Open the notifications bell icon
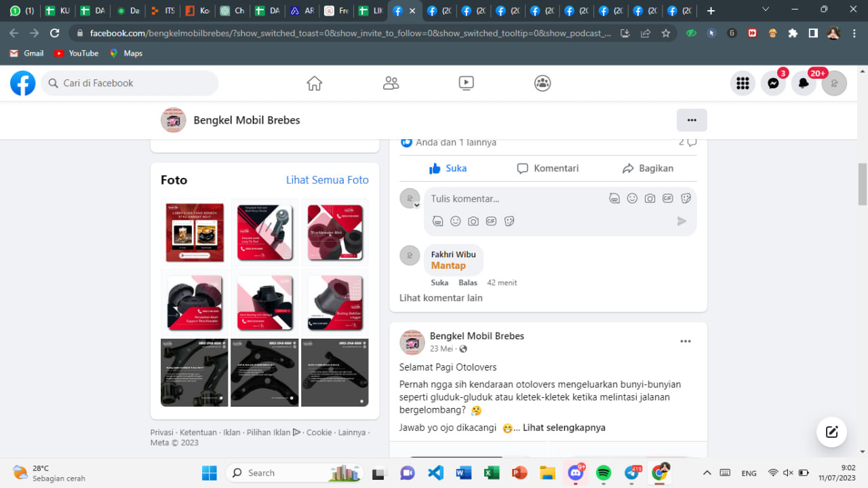The image size is (868, 488). point(804,83)
